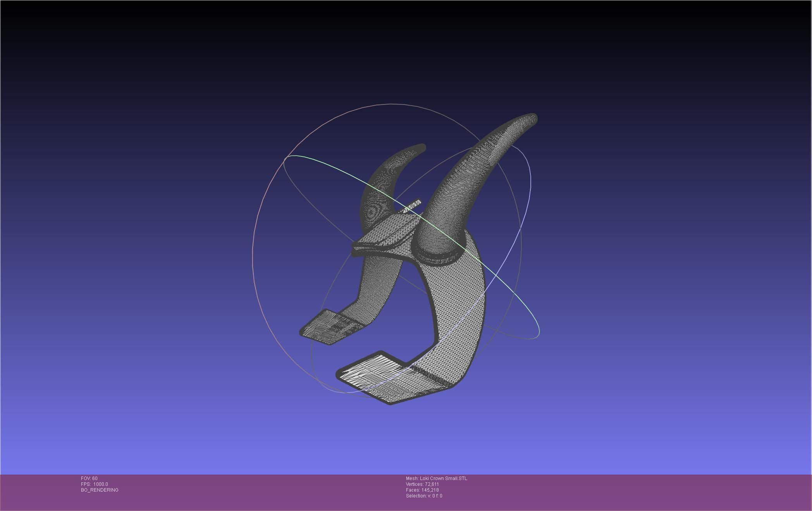Click the 'FOV: 60' status text

(89, 478)
